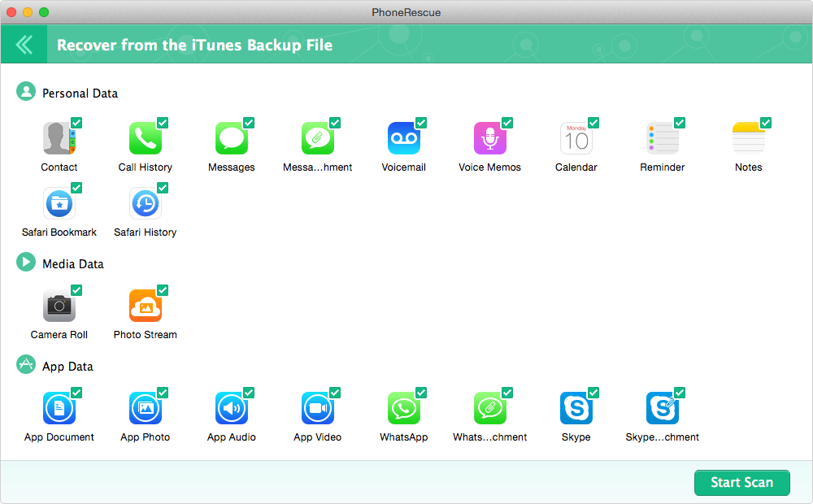Image resolution: width=813 pixels, height=504 pixels.
Task: Uncheck the Calendar checkbox
Action: tap(593, 123)
